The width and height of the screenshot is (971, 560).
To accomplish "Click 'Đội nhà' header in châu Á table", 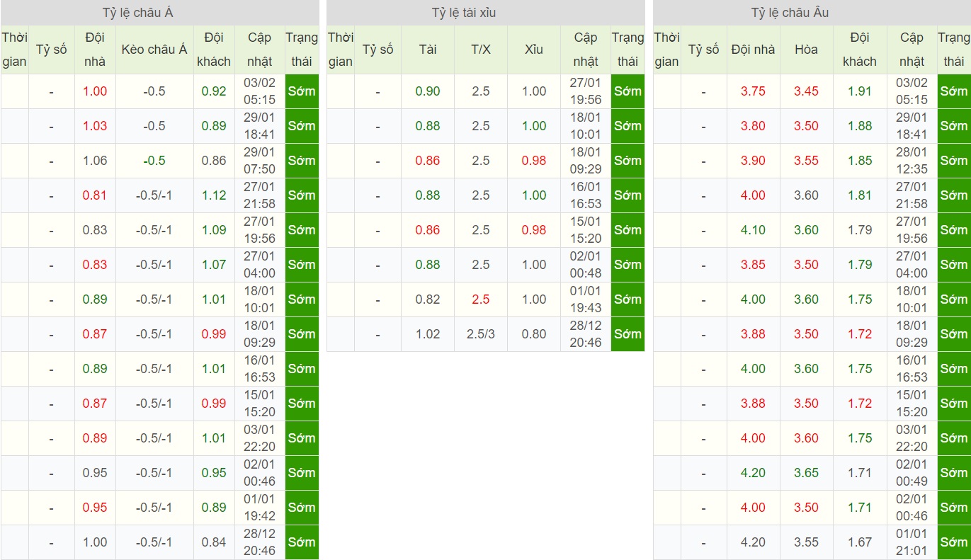I will [95, 50].
